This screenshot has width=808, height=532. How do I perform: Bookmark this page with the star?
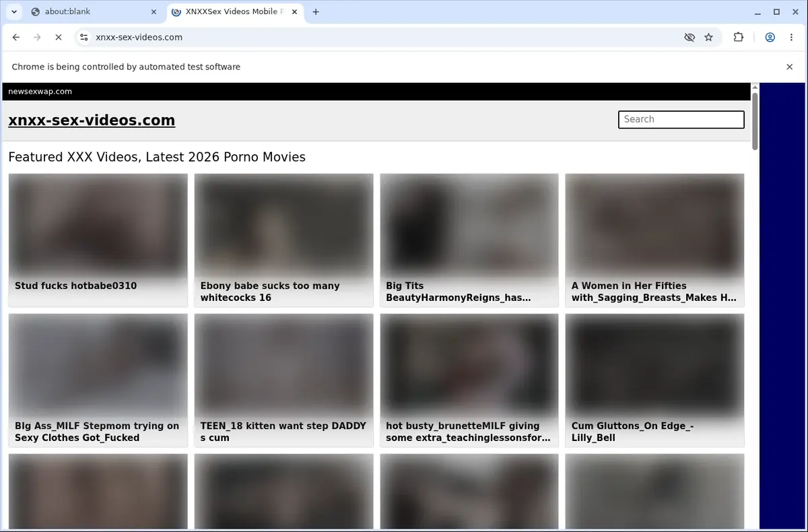(x=708, y=38)
